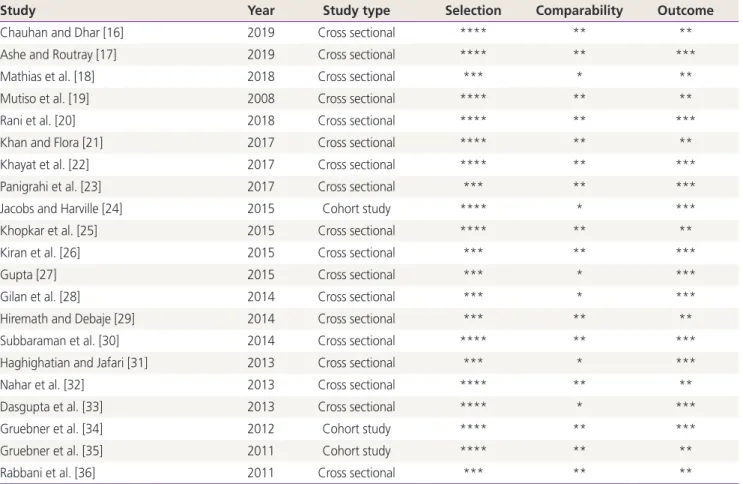Viewport: 743px width, 484px height.
Task: Click Rani et al. [20] entry
Action: click(x=38, y=120)
